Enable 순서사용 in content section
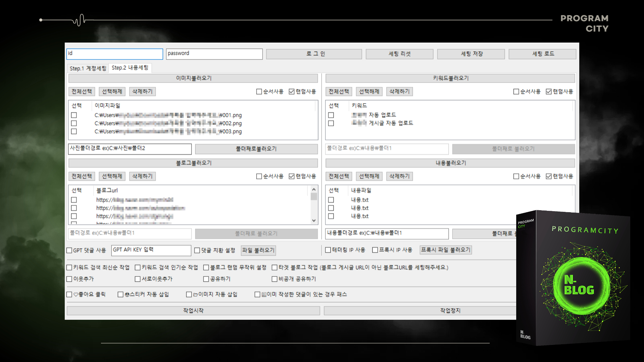This screenshot has width=644, height=362. click(527, 176)
